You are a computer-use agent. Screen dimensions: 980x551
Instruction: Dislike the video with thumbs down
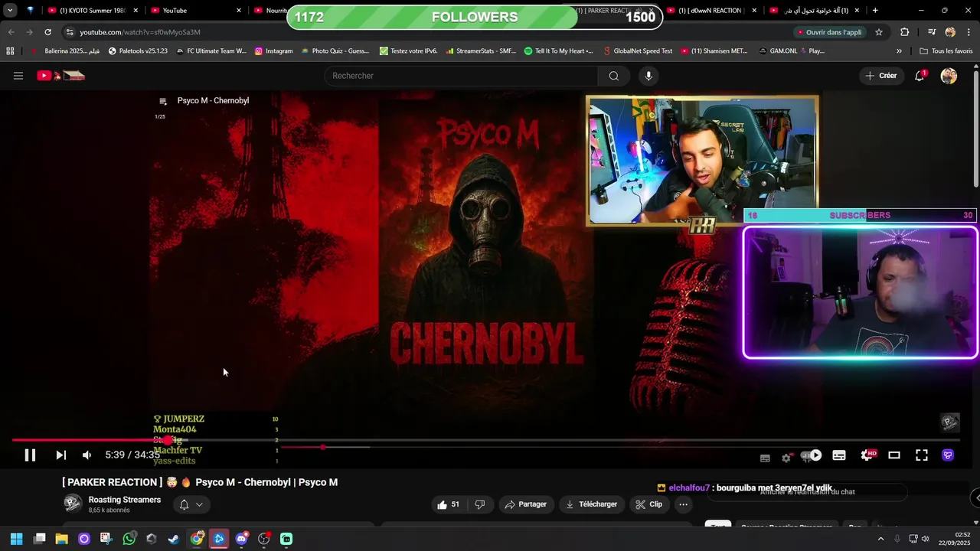point(480,504)
